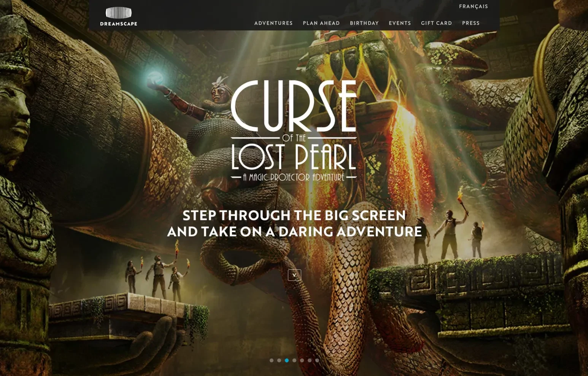Image resolution: width=588 pixels, height=376 pixels.
Task: Jump to the fifth carousel slide dot
Action: [x=302, y=360]
